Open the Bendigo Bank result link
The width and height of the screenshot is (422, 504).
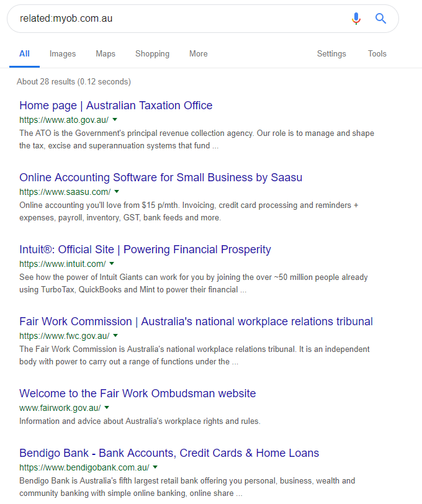(x=169, y=453)
